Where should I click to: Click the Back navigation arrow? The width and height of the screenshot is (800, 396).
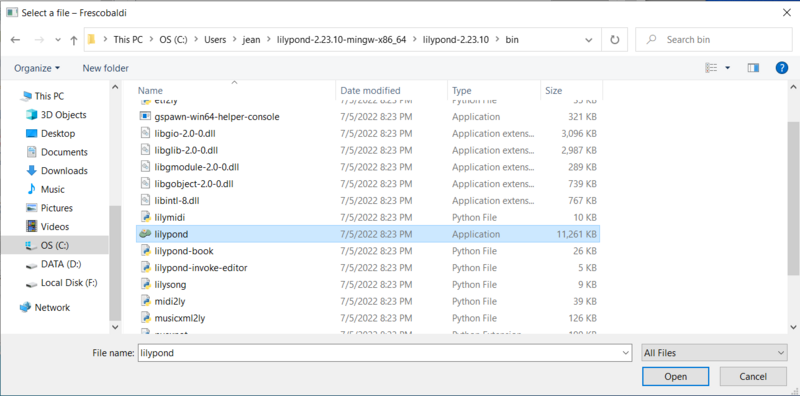click(x=15, y=40)
